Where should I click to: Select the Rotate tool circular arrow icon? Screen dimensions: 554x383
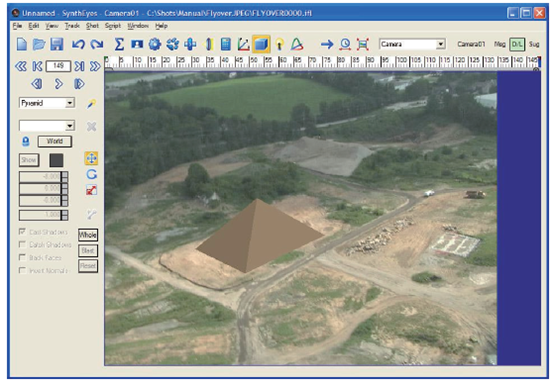point(92,174)
